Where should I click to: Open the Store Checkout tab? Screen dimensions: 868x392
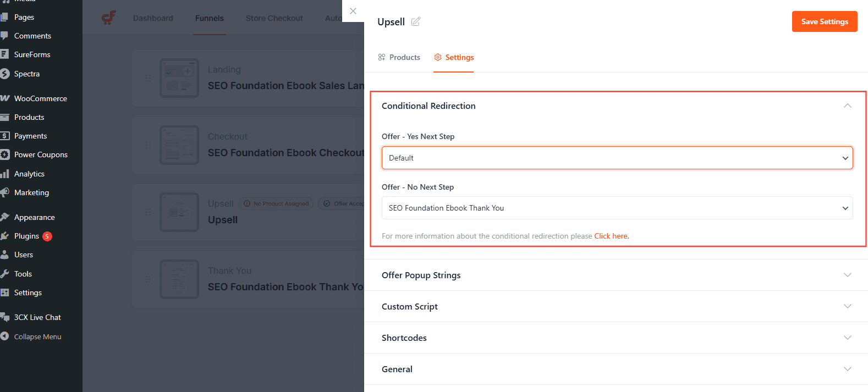274,18
